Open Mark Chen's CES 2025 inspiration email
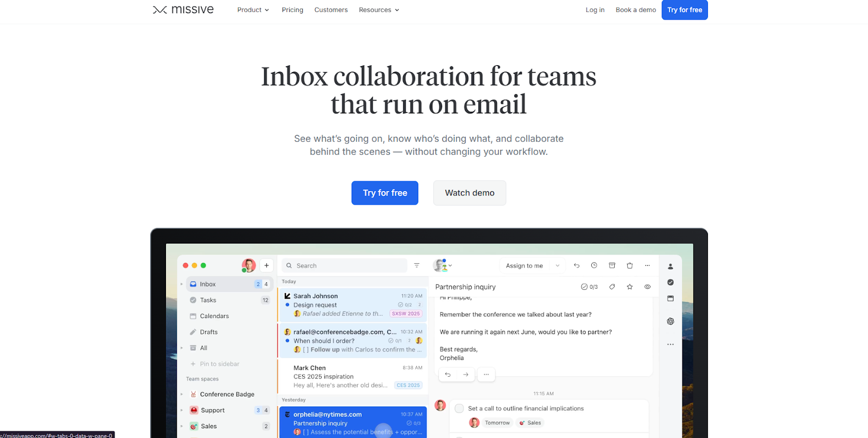The image size is (868, 438). pos(353,376)
